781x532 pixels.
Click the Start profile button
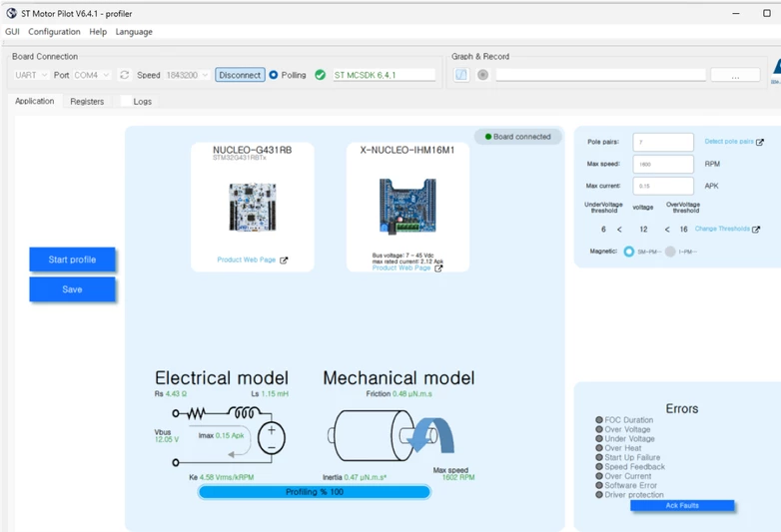pyautogui.click(x=72, y=260)
